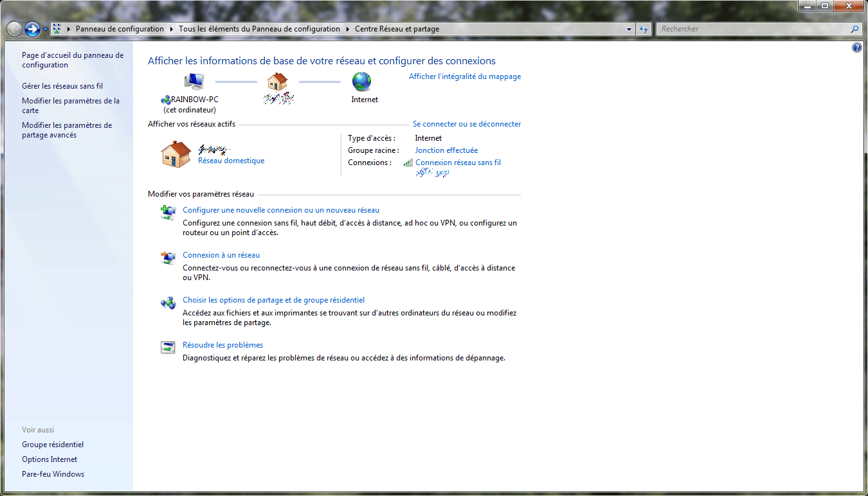
Task: Click the new connection setup icon
Action: pos(168,213)
